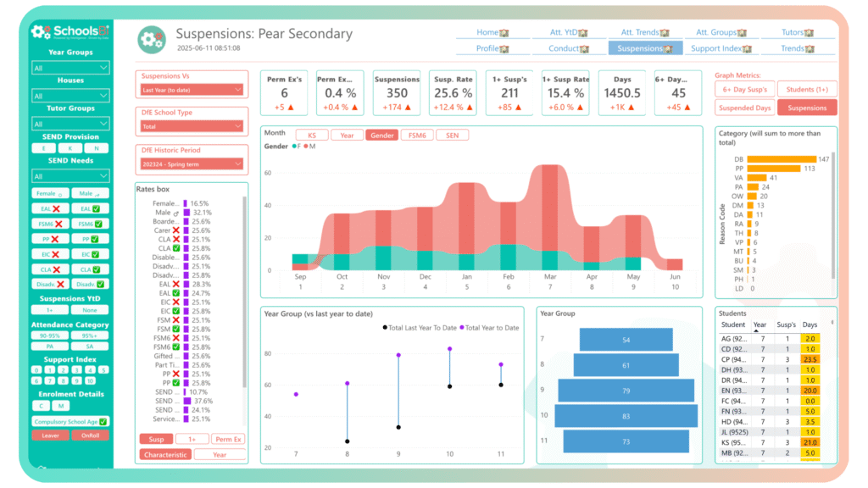Select CLA red cross filter
This screenshot has height=488, width=868.
pos(50,269)
